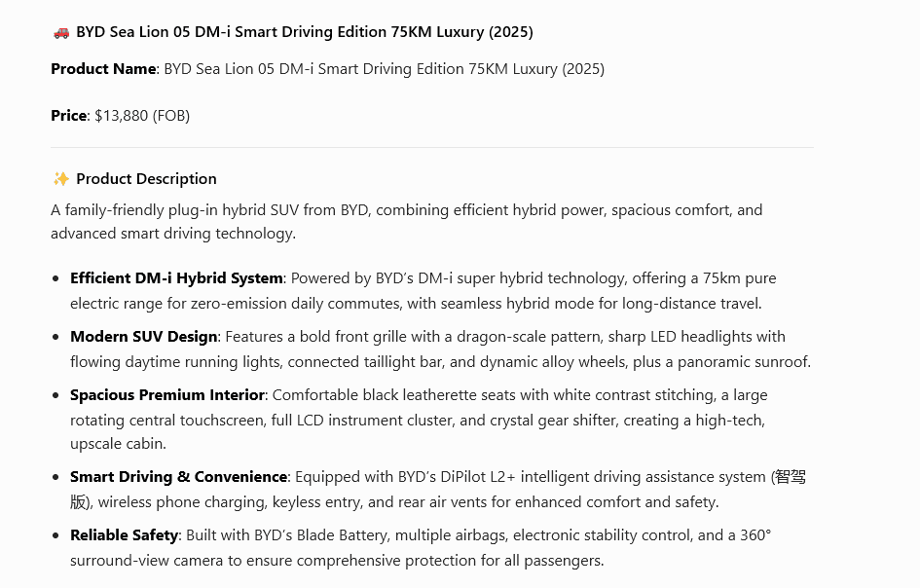This screenshot has height=588, width=920.
Task: Click the bullet dot before Modern SUV Design
Action: [x=55, y=338]
